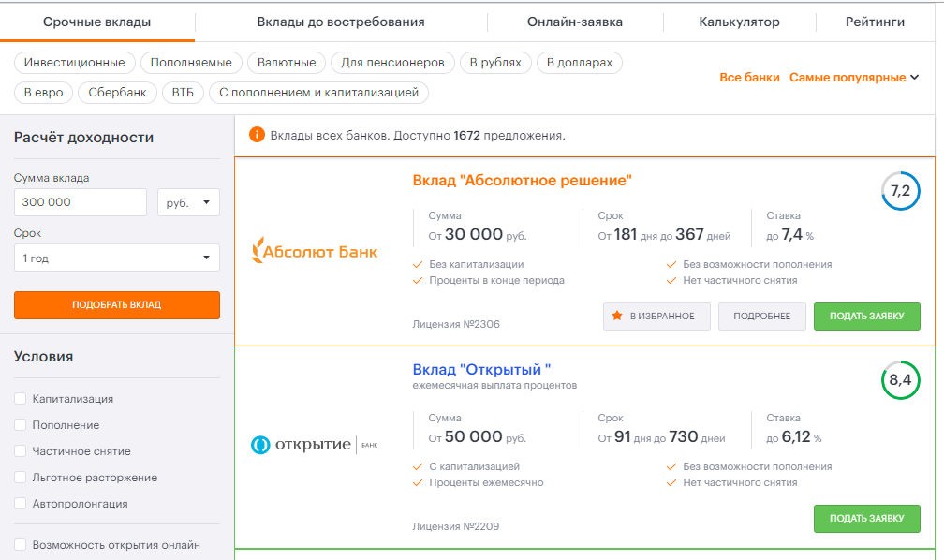Click the Лицензия №2209 text
The height and width of the screenshot is (560, 944).
point(456,526)
